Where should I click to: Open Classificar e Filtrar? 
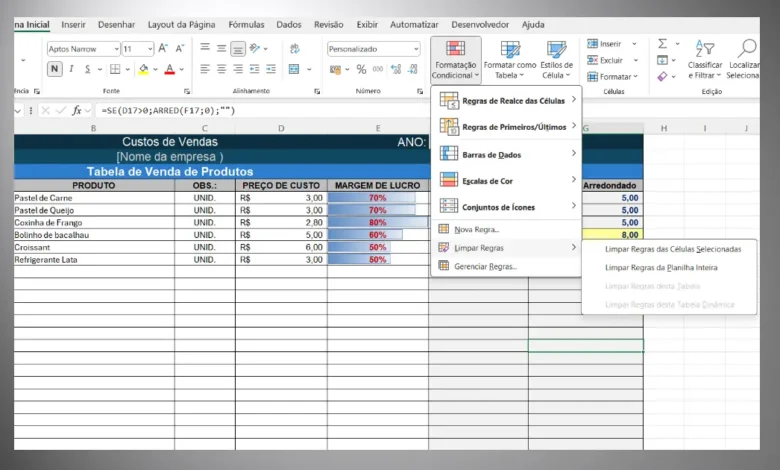(704, 59)
